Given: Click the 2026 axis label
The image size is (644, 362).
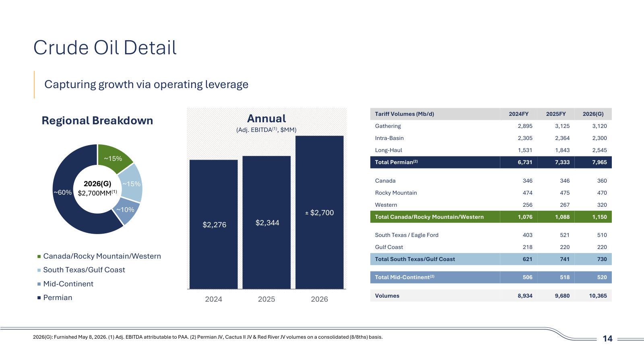Looking at the screenshot, I should (x=320, y=299).
